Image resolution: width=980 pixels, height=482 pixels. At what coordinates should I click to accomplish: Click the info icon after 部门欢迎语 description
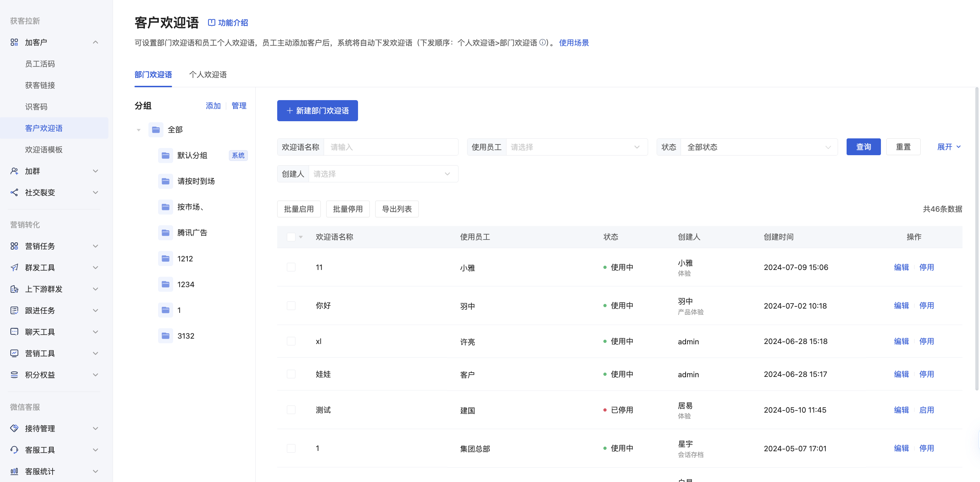click(x=543, y=43)
